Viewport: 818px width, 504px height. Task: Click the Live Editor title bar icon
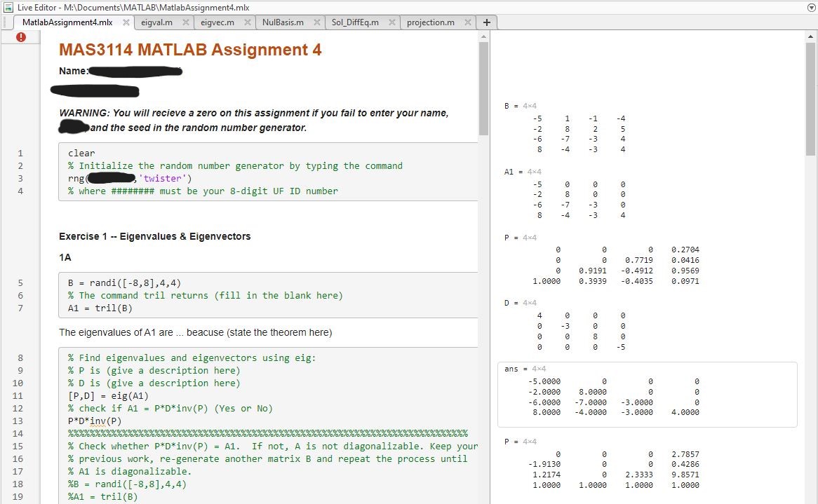click(8, 7)
